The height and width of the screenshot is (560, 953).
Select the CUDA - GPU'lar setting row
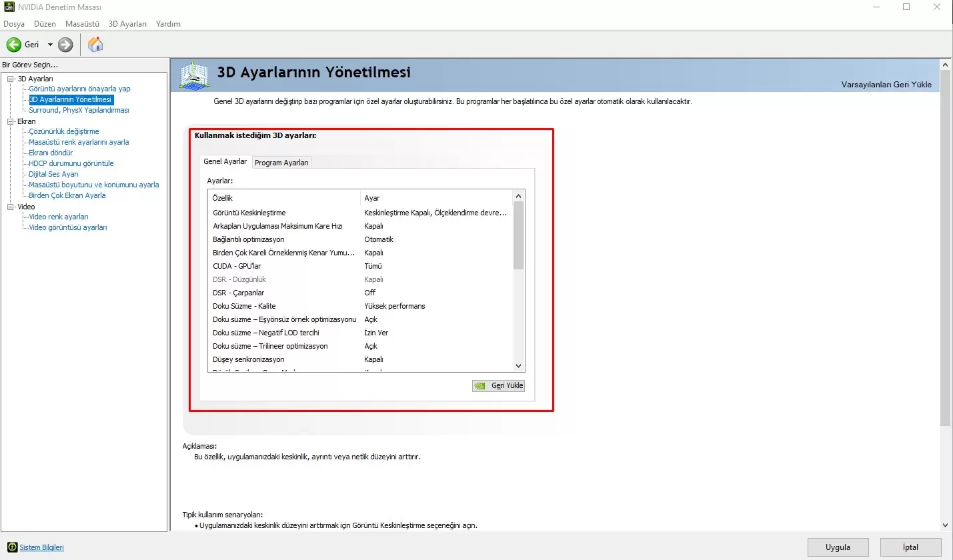[360, 266]
